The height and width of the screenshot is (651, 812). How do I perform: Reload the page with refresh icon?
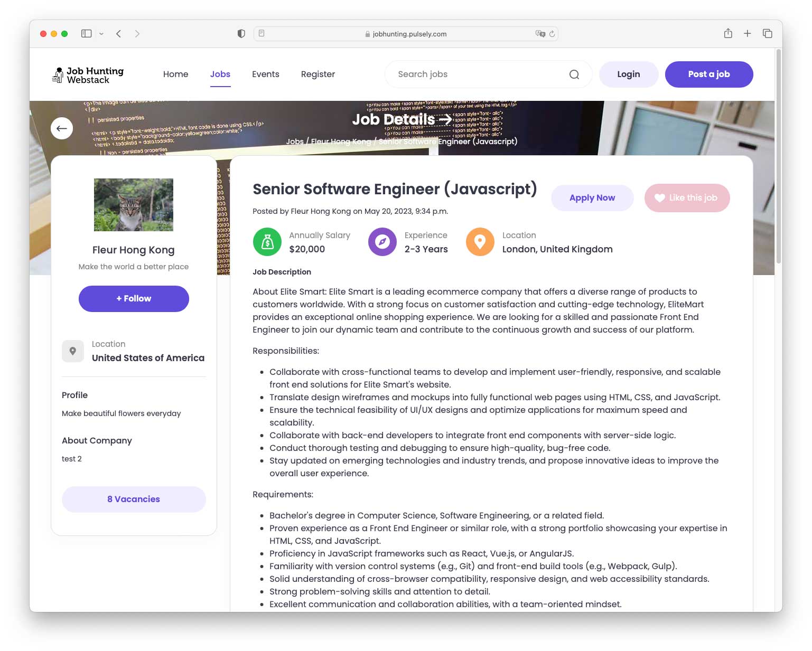click(x=552, y=34)
